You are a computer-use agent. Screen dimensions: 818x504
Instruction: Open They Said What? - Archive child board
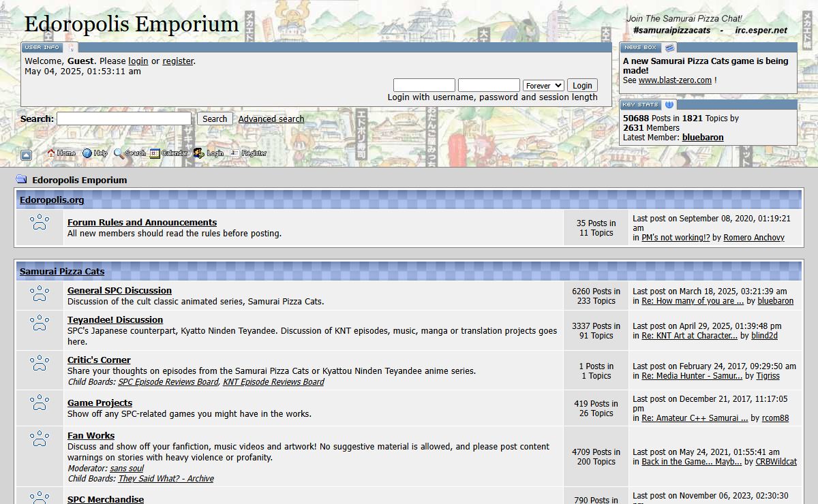166,479
